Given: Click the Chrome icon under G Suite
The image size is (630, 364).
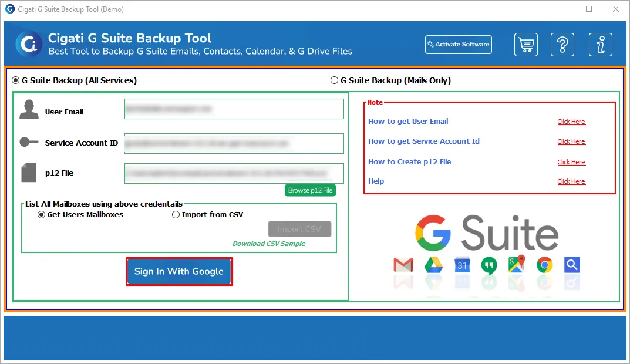Looking at the screenshot, I should 544,265.
